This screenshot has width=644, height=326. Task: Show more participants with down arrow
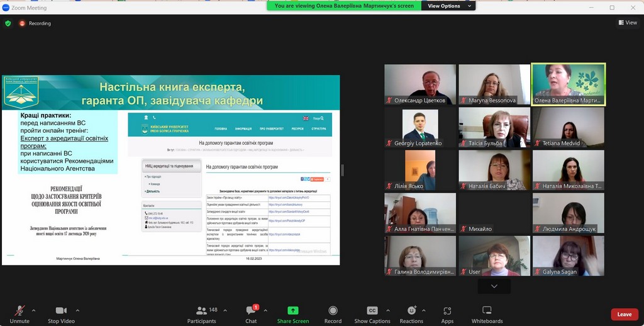coord(494,286)
